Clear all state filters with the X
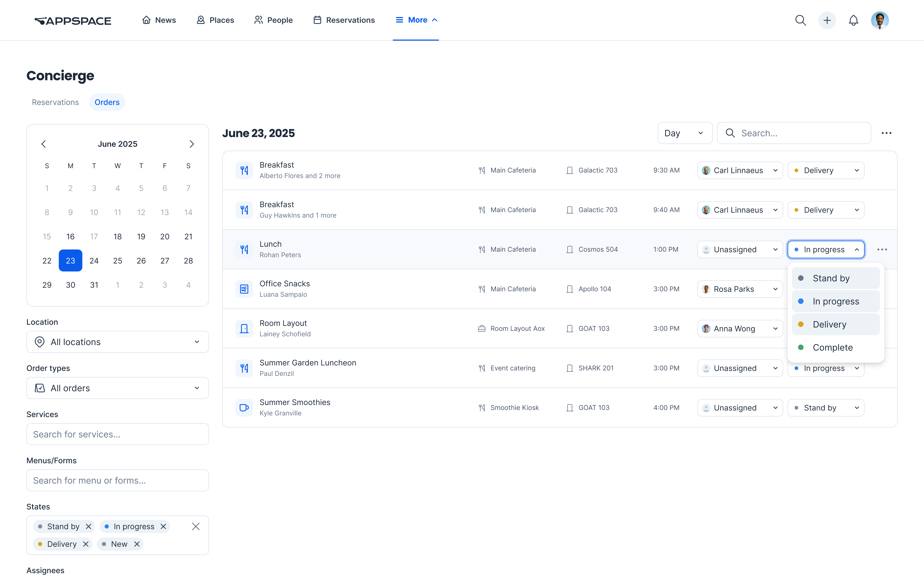The image size is (924, 577). 196,526
